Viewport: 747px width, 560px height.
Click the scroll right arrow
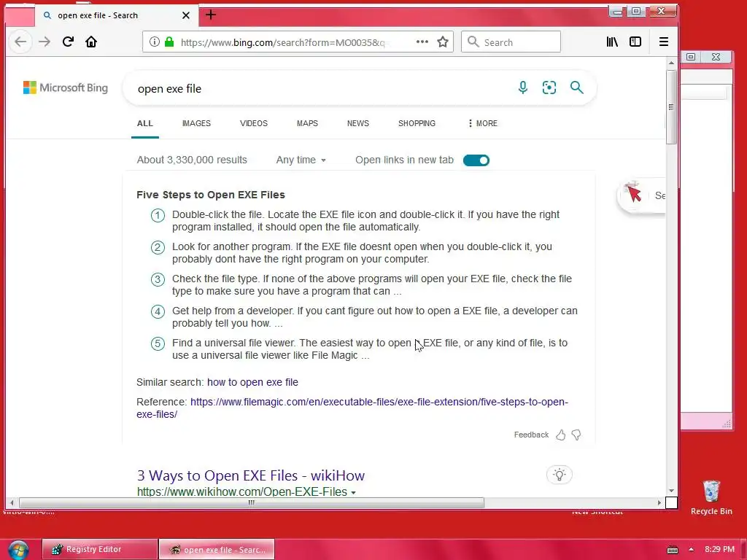coord(659,502)
